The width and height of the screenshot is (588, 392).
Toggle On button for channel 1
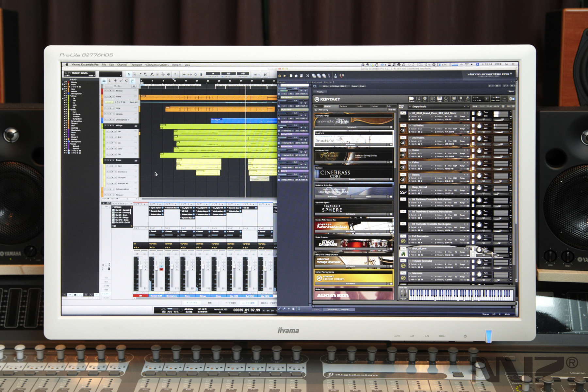(x=279, y=94)
